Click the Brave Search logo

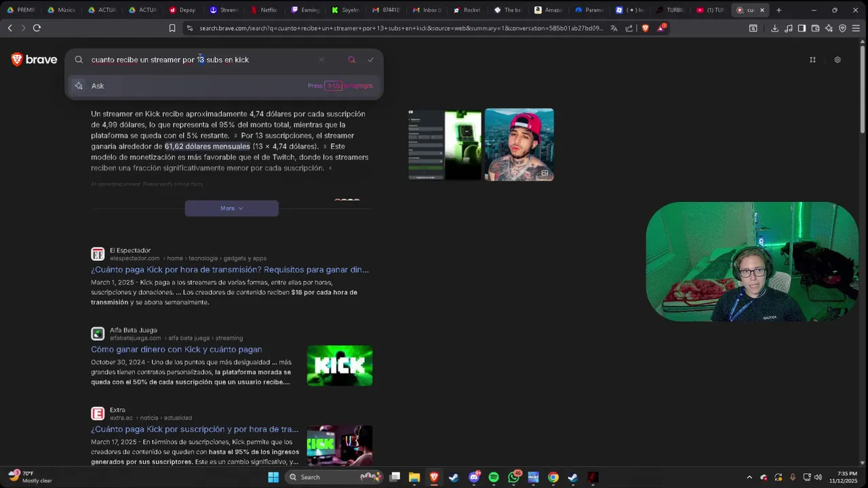34,60
